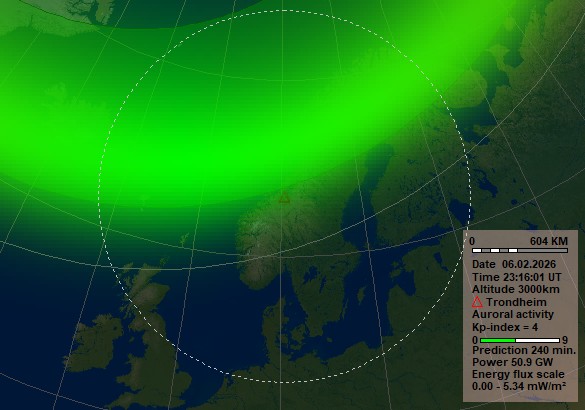Click the 'Trondheim' label in legend
The image size is (585, 410).
point(516,302)
